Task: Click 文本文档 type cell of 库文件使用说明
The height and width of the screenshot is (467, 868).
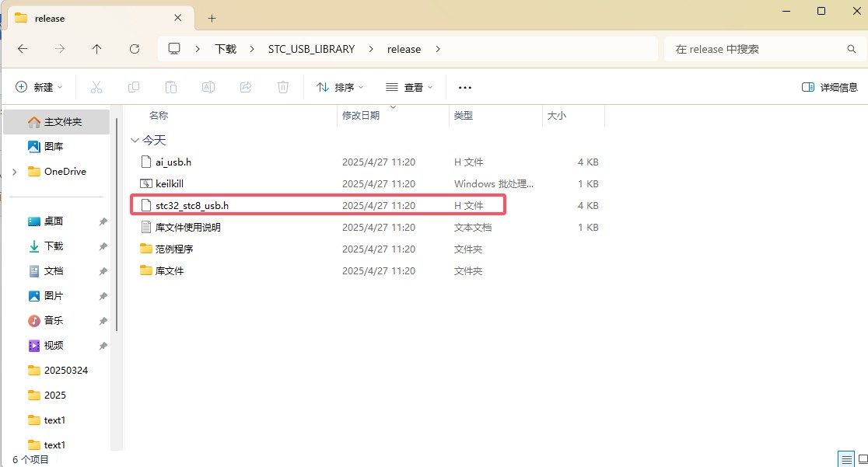Action: coord(473,228)
